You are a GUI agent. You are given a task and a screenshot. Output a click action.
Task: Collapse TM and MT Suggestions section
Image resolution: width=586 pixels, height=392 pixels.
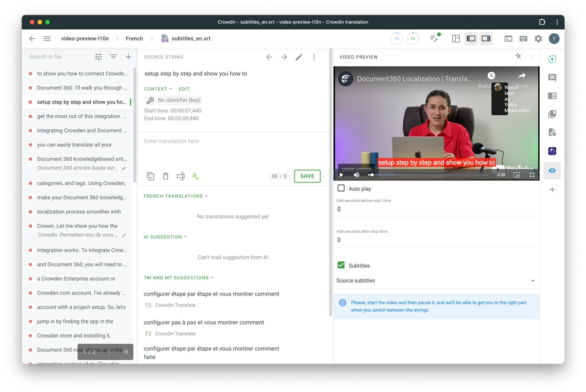[179, 278]
